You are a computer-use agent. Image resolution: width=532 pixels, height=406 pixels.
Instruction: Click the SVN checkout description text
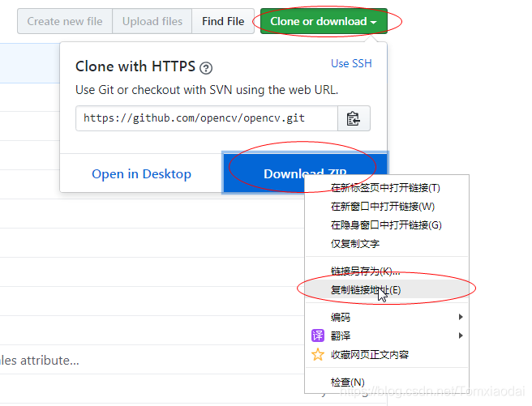[x=207, y=90]
